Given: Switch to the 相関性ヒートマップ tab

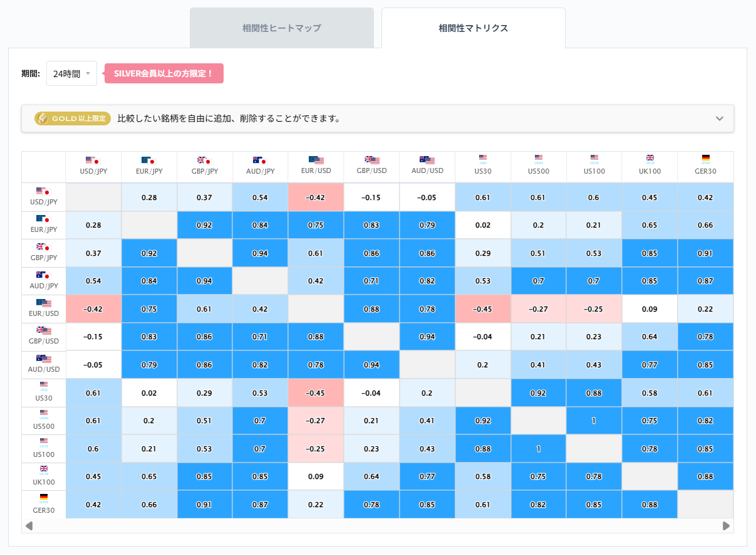Looking at the screenshot, I should tap(281, 28).
